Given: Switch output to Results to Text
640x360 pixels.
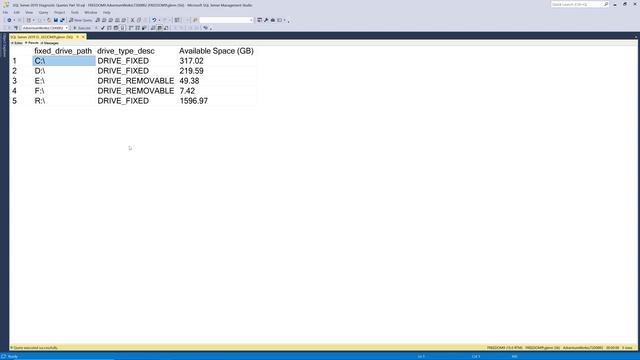Looking at the screenshot, I should click(153, 28).
